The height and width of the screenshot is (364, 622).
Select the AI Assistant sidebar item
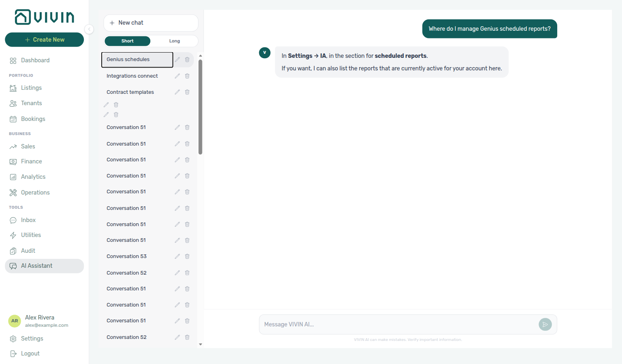(45, 266)
